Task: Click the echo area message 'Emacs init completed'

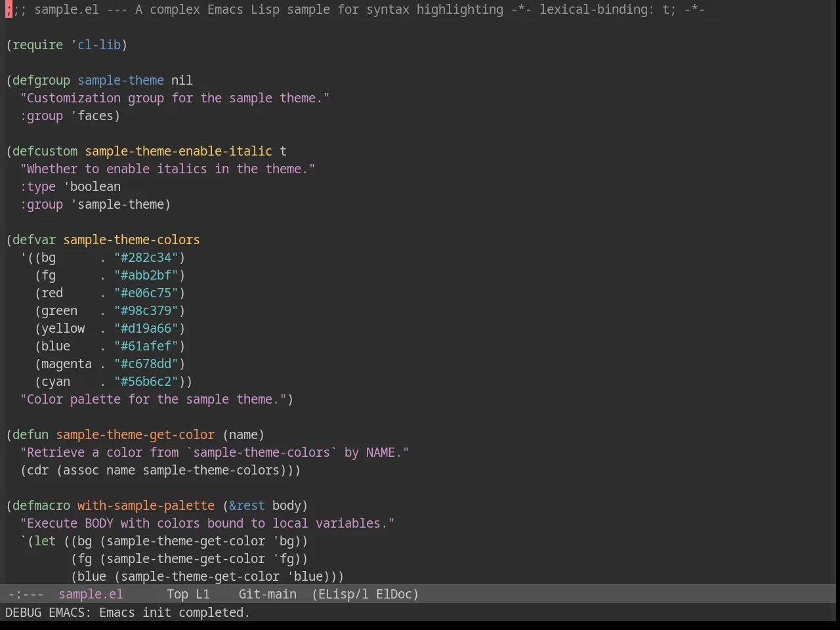Action: 174,612
